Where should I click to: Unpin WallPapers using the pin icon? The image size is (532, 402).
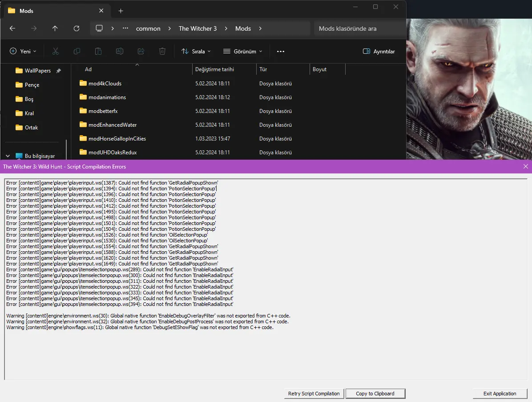pos(58,71)
